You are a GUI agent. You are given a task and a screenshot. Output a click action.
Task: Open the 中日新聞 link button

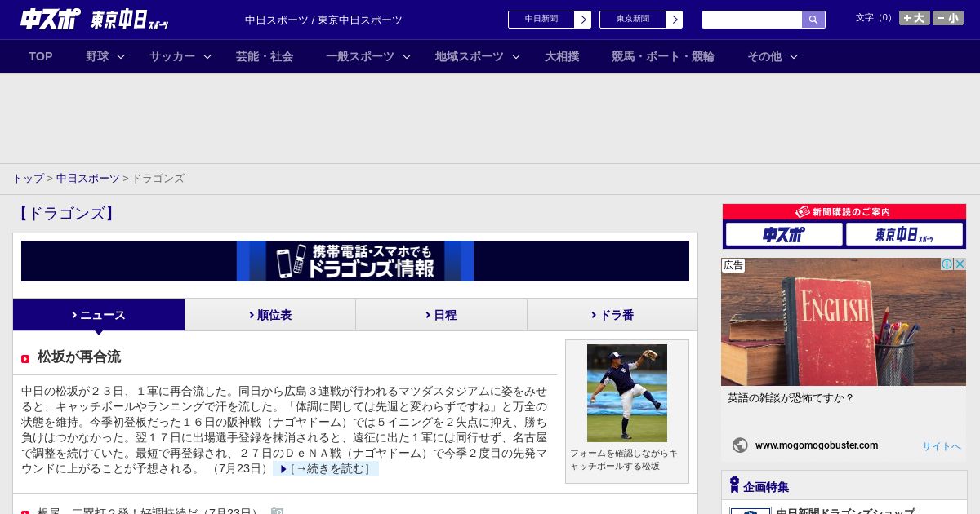tap(541, 20)
